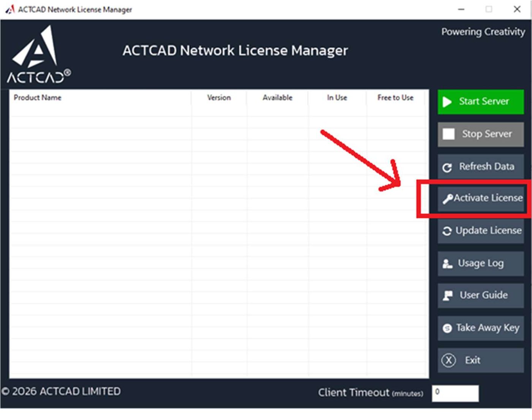The height and width of the screenshot is (420, 532).
Task: Sort by Product Name column header
Action: 38,98
